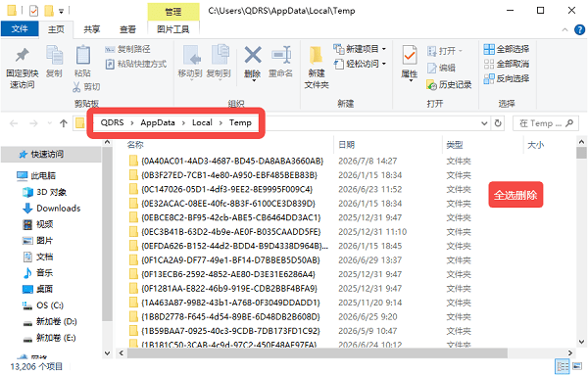Click 复制路径 in the clipboard group

point(127,49)
